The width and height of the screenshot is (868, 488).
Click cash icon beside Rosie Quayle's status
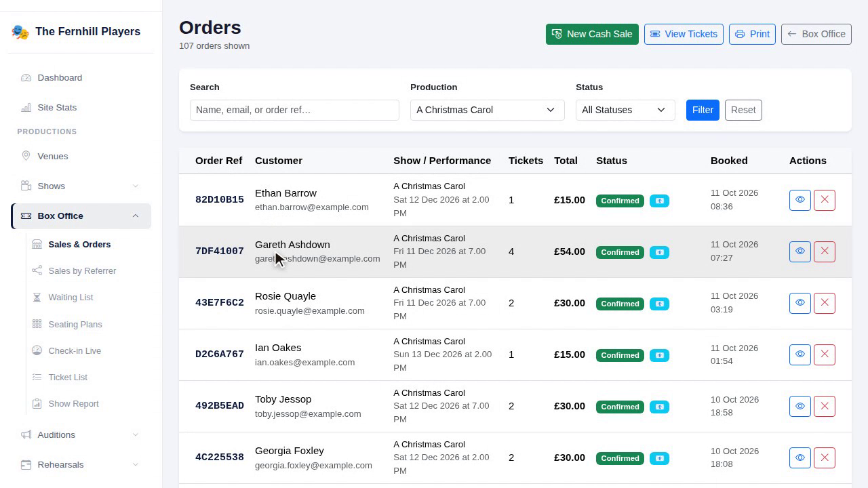(659, 304)
